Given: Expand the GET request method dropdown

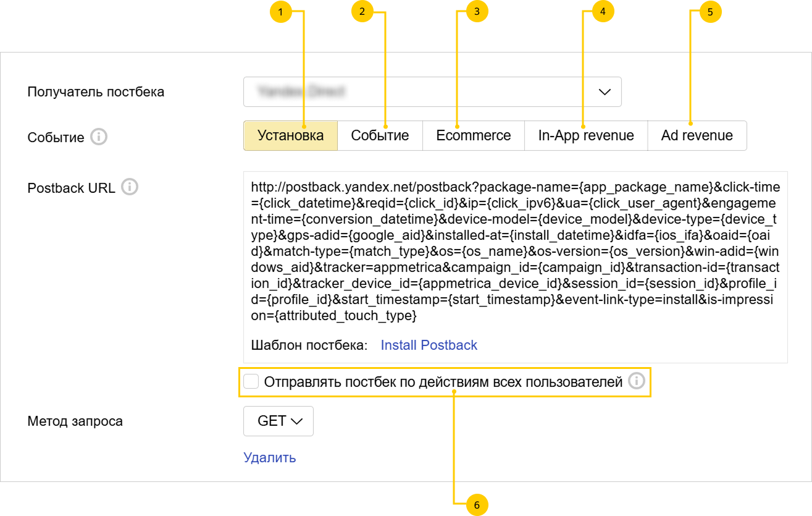Looking at the screenshot, I should tap(278, 421).
